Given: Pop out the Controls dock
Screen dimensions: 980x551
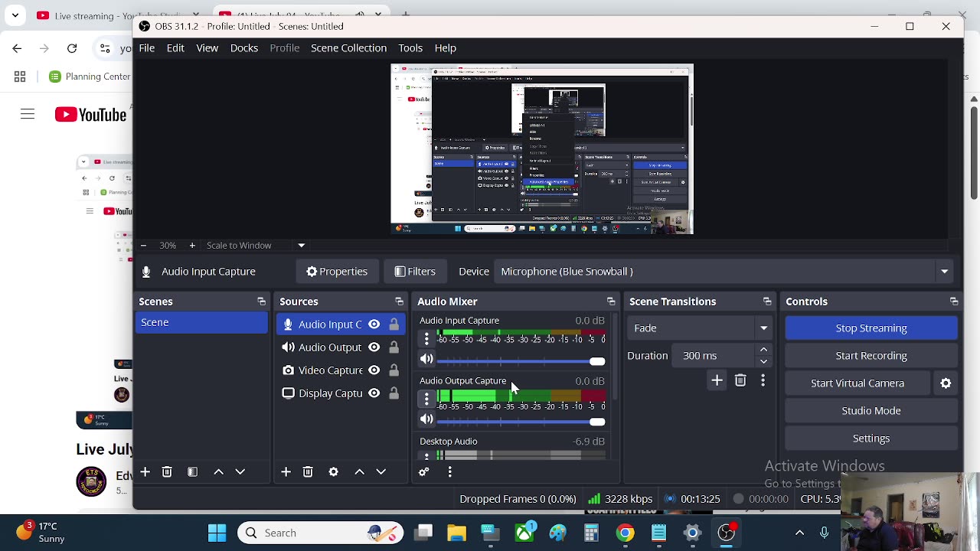Looking at the screenshot, I should tap(953, 302).
